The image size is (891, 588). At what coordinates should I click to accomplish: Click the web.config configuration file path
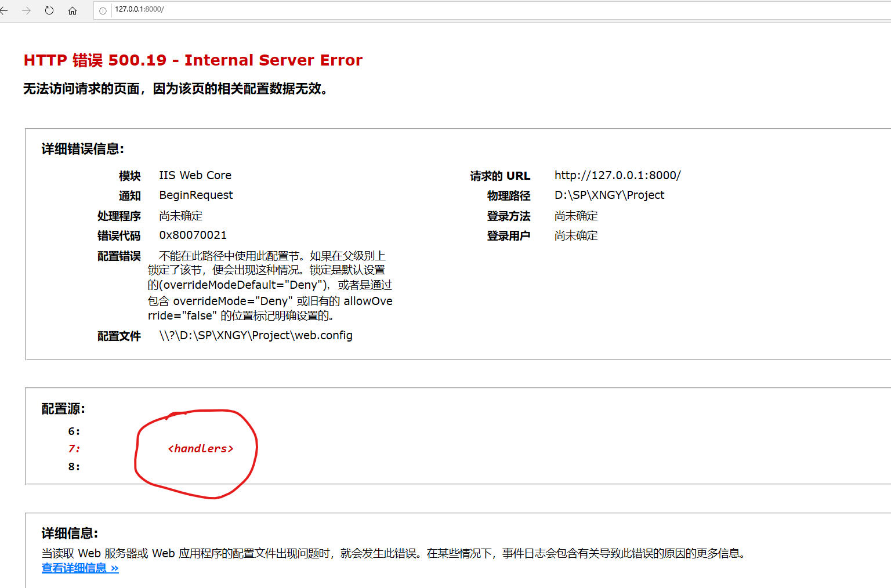[x=255, y=335]
